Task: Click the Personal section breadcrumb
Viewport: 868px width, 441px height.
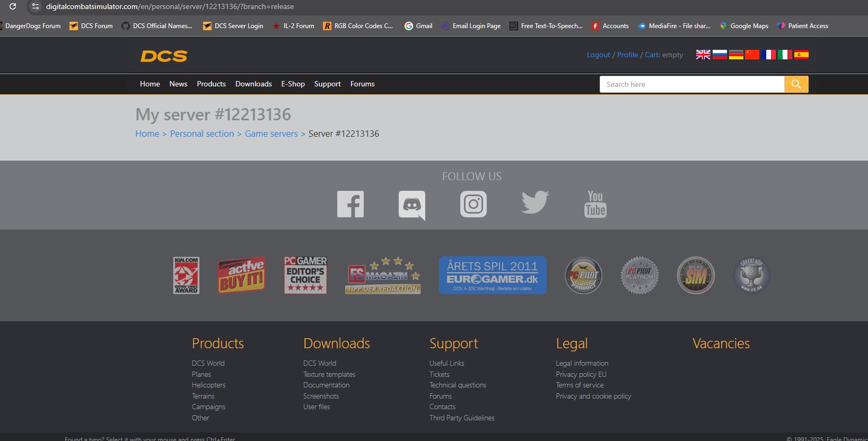Action: [x=202, y=134]
